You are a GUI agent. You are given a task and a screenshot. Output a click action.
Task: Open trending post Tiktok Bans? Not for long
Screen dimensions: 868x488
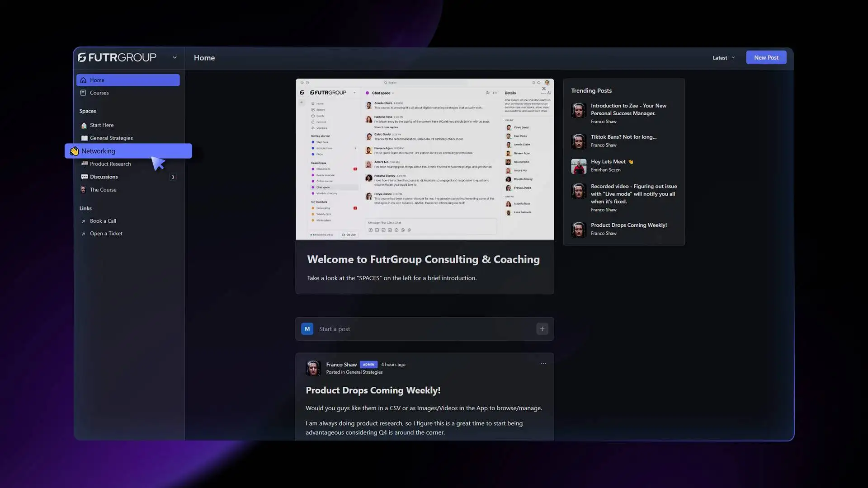623,137
